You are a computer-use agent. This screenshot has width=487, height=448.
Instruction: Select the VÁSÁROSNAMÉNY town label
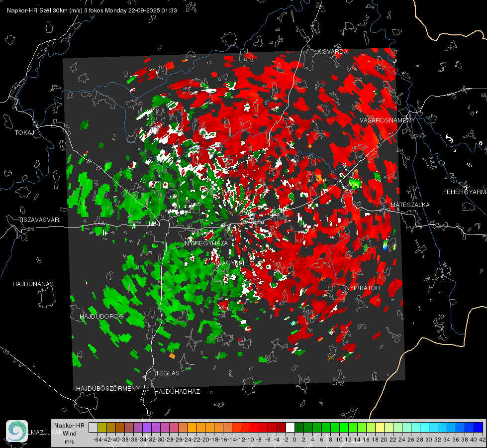[388, 120]
